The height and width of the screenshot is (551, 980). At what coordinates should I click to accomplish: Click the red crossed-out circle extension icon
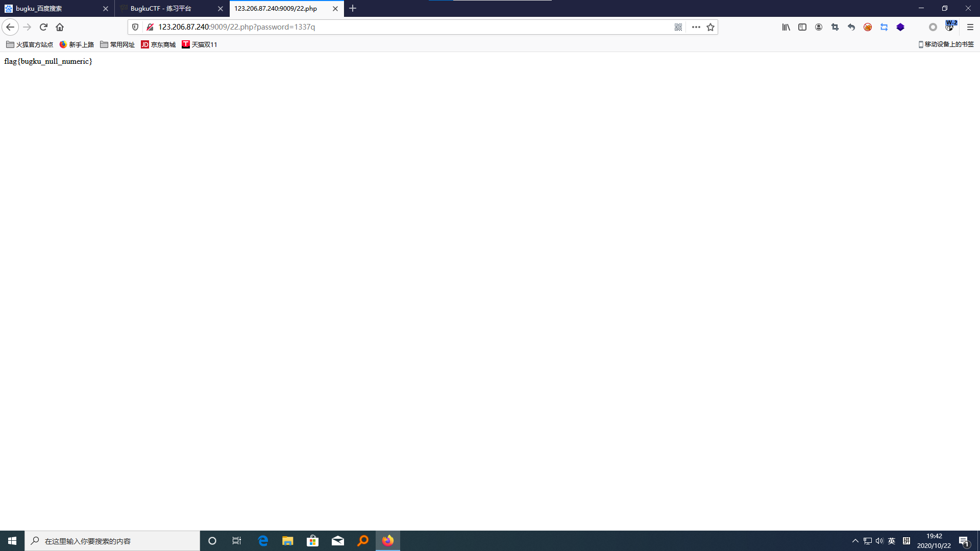(x=868, y=27)
